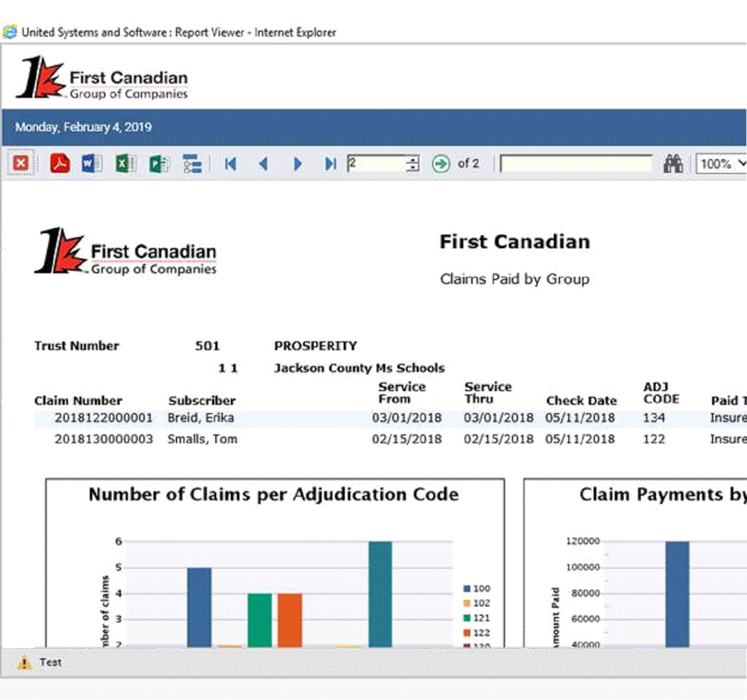
Task: Toggle the group tree panel
Action: pos(193,164)
